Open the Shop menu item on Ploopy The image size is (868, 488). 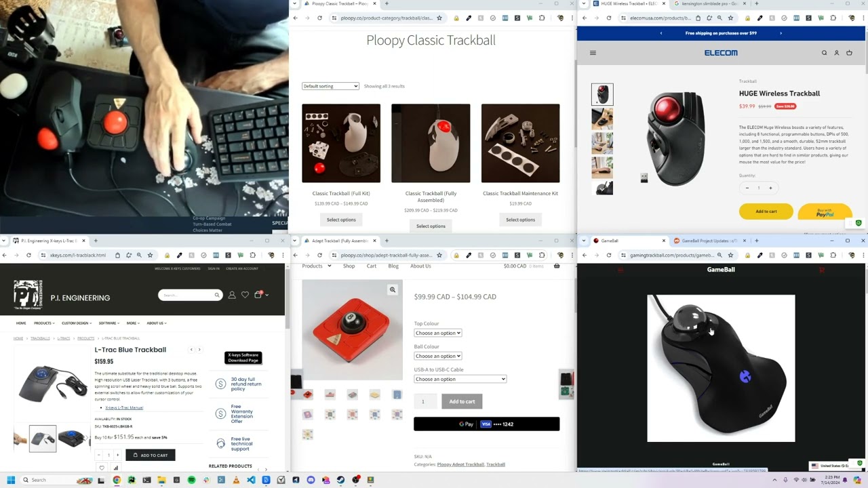point(349,266)
